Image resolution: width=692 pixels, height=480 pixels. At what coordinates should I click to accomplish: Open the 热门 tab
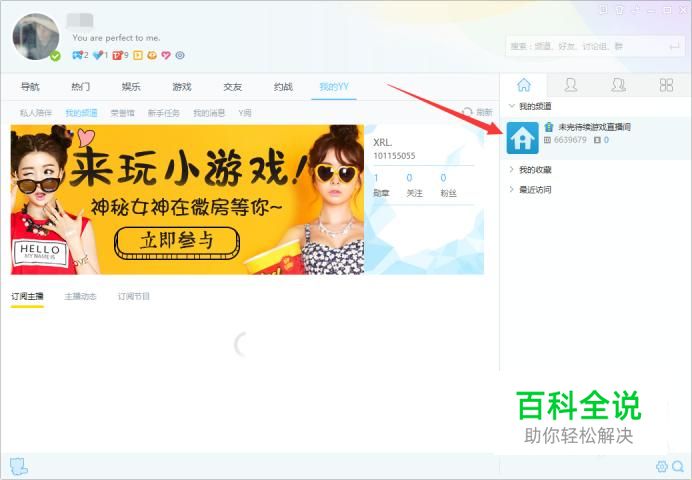pyautogui.click(x=81, y=86)
